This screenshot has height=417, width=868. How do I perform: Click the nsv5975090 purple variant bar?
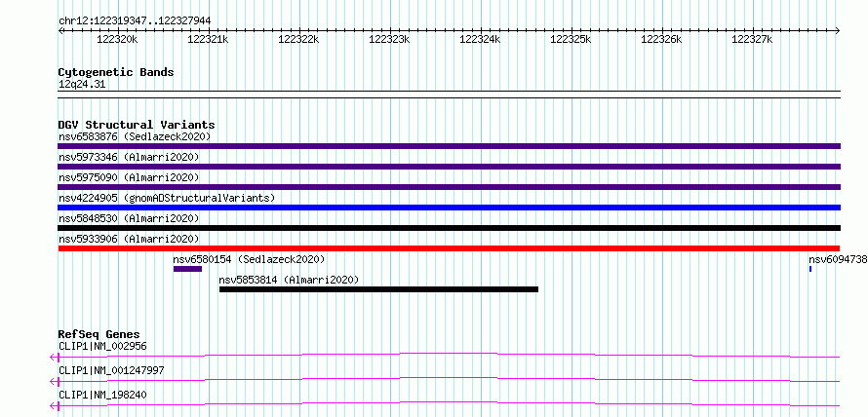tap(449, 187)
